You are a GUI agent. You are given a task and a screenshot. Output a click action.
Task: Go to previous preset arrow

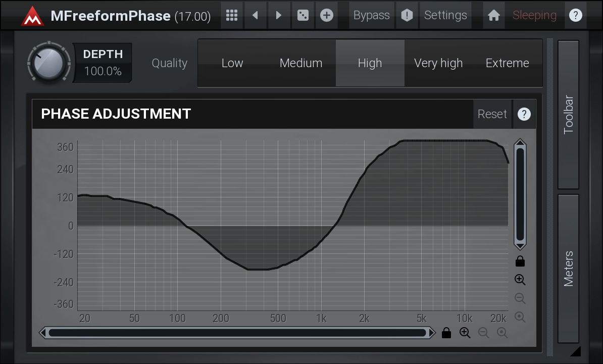tap(255, 15)
